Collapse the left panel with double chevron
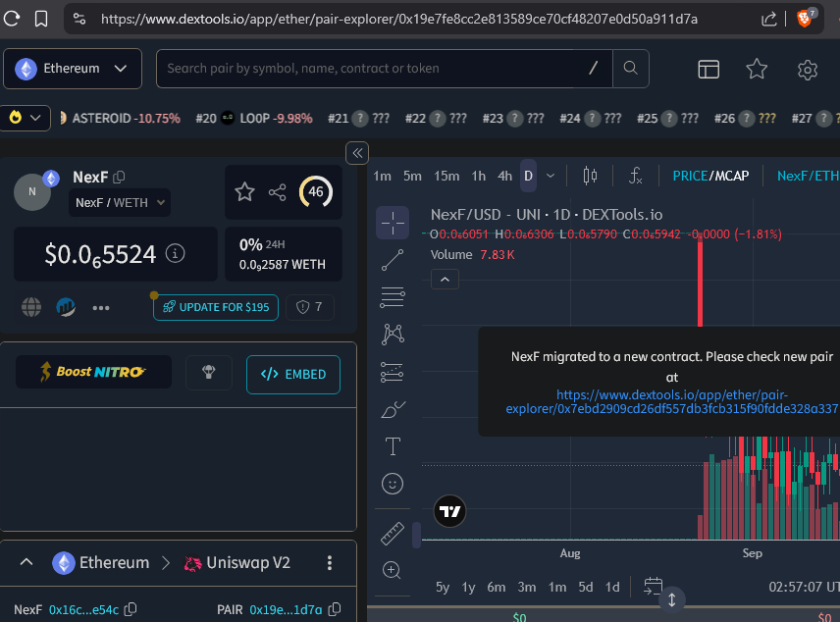840x622 pixels. point(357,153)
